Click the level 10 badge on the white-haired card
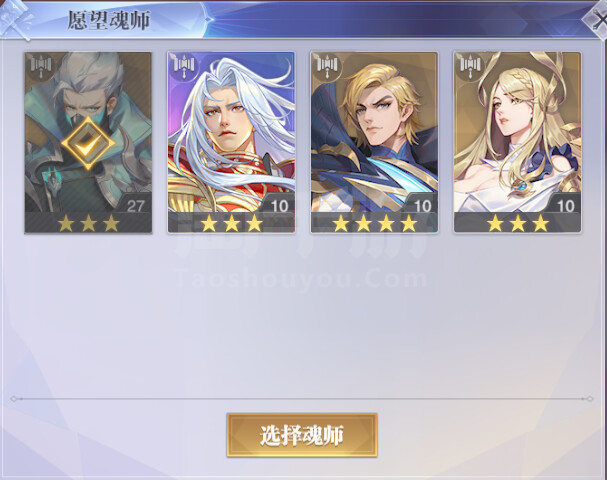The image size is (607, 480). (x=279, y=206)
